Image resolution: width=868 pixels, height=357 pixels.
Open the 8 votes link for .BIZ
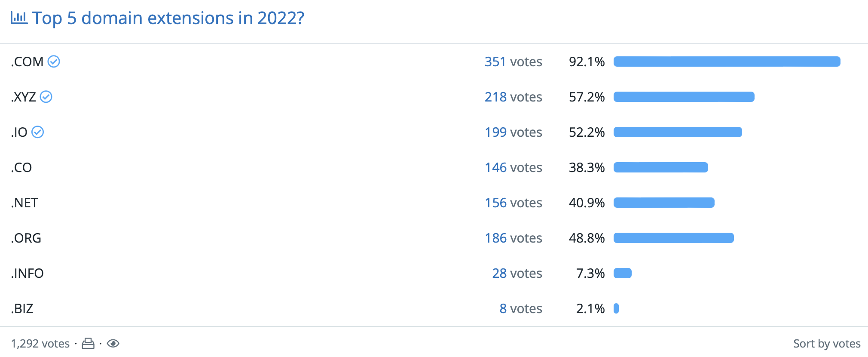[520, 309]
